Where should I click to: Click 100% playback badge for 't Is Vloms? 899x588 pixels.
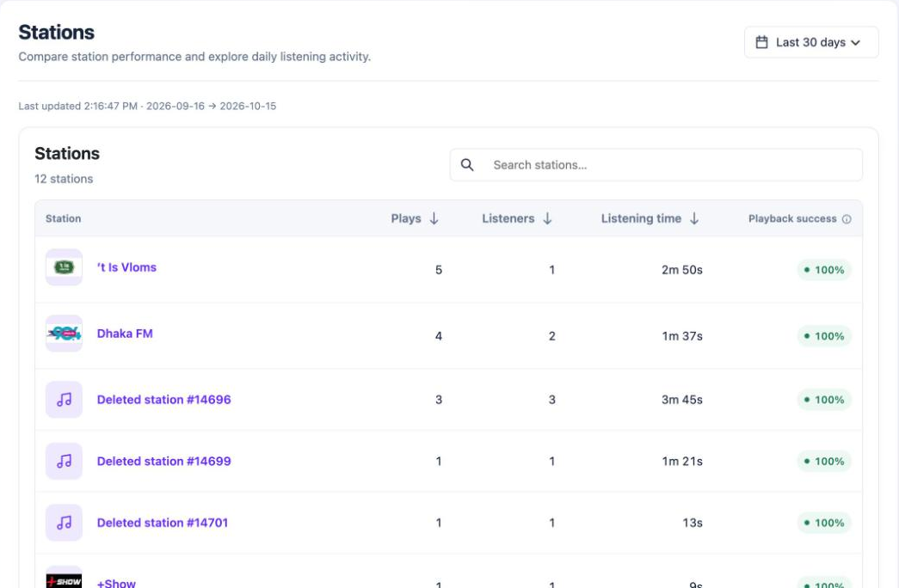click(824, 270)
